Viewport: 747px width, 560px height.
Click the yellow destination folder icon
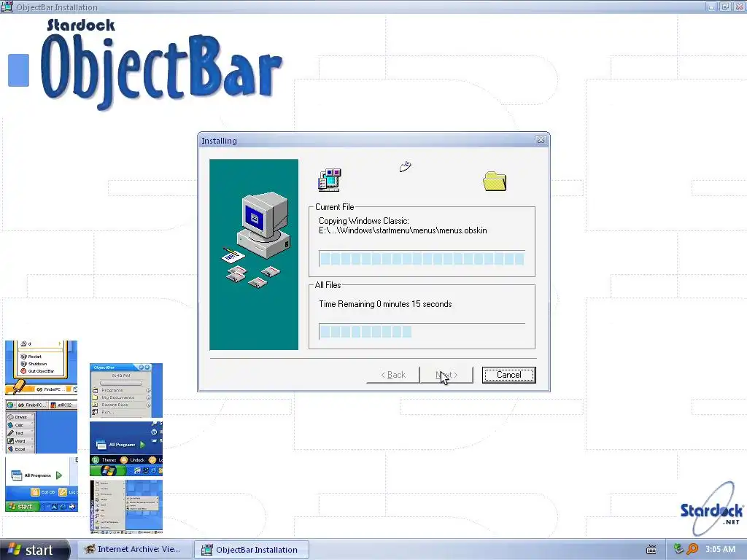tap(495, 182)
